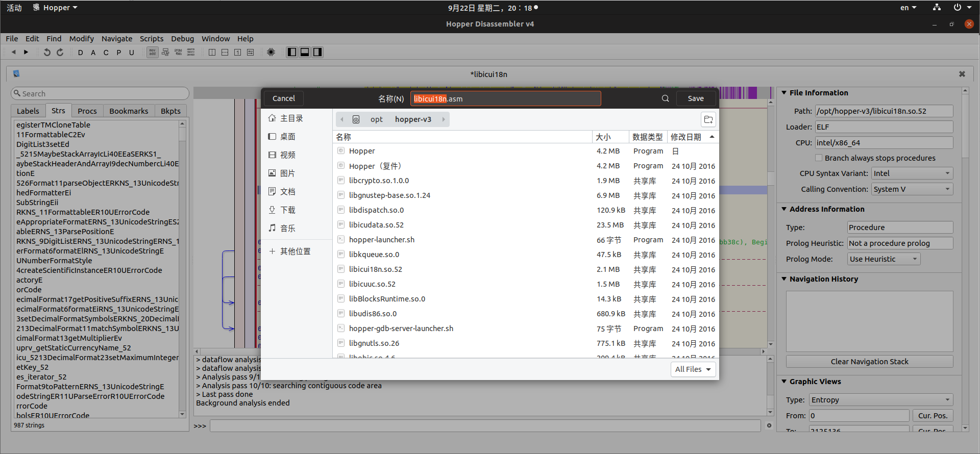Image resolution: width=980 pixels, height=454 pixels.
Task: Click the Save button in the dialog
Action: coord(696,98)
